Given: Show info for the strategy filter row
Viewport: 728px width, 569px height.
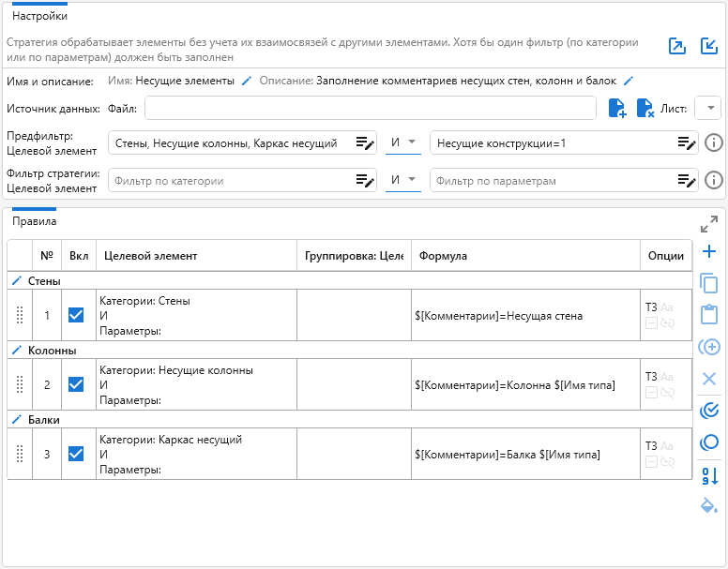Looking at the screenshot, I should click(714, 180).
